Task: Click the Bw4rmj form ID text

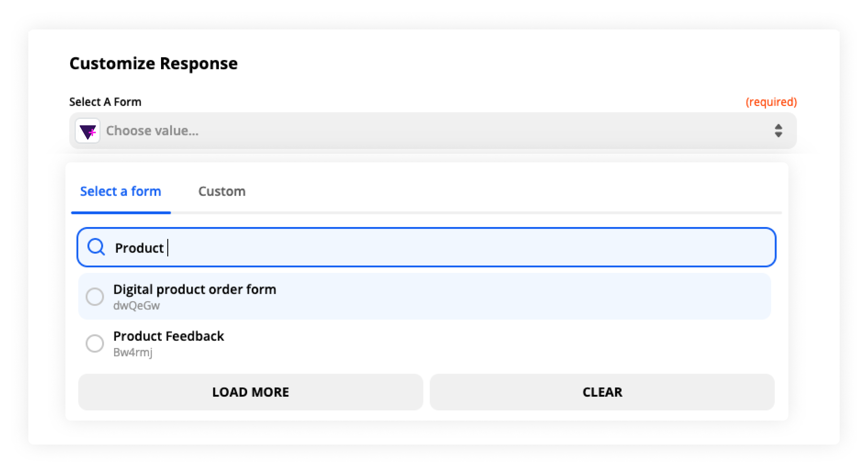Action: tap(133, 353)
